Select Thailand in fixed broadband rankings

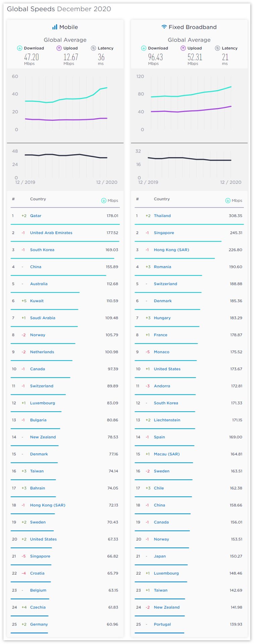click(162, 216)
